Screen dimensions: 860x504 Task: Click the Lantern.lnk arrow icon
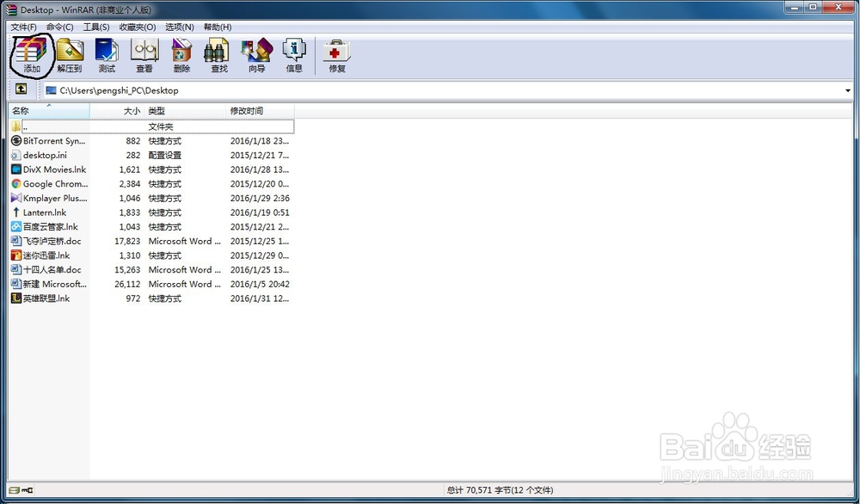[15, 212]
